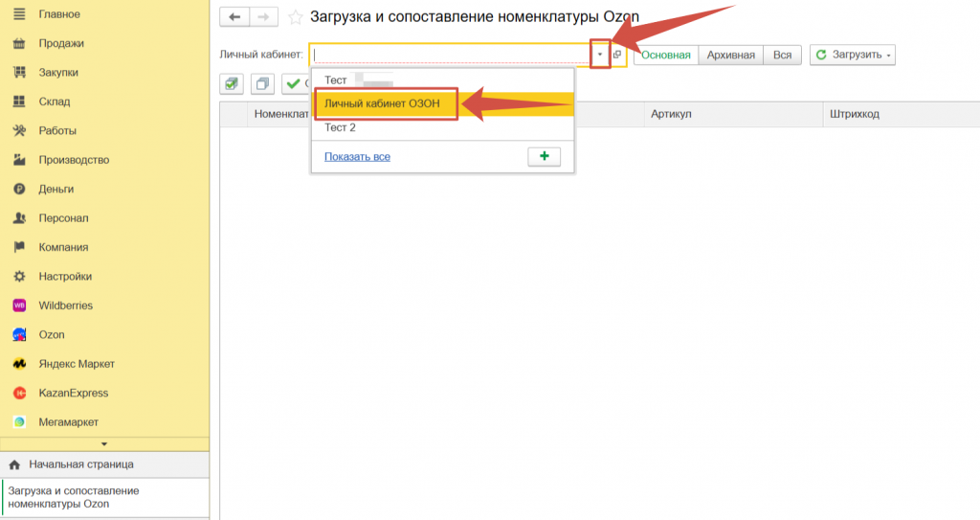Choose Тест 2 in the dropdown list
The height and width of the screenshot is (520, 980).
pos(341,127)
